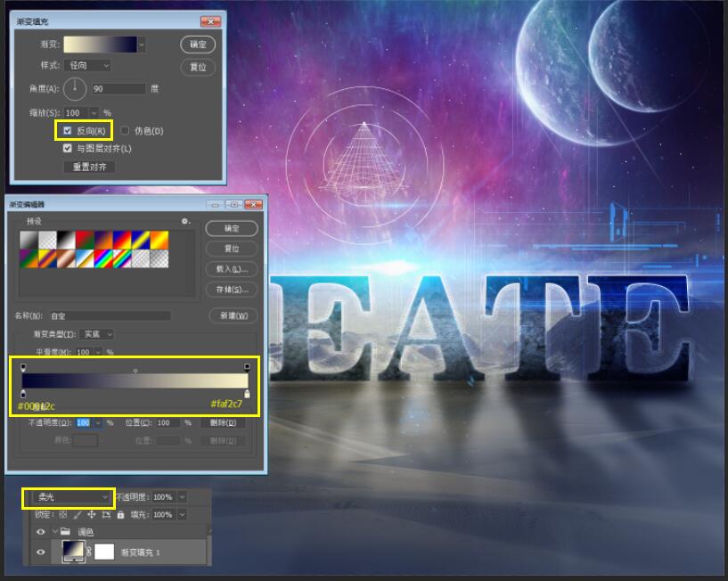Click 确定 in the Gradient Editor
Viewport: 728px width, 581px height.
click(232, 228)
